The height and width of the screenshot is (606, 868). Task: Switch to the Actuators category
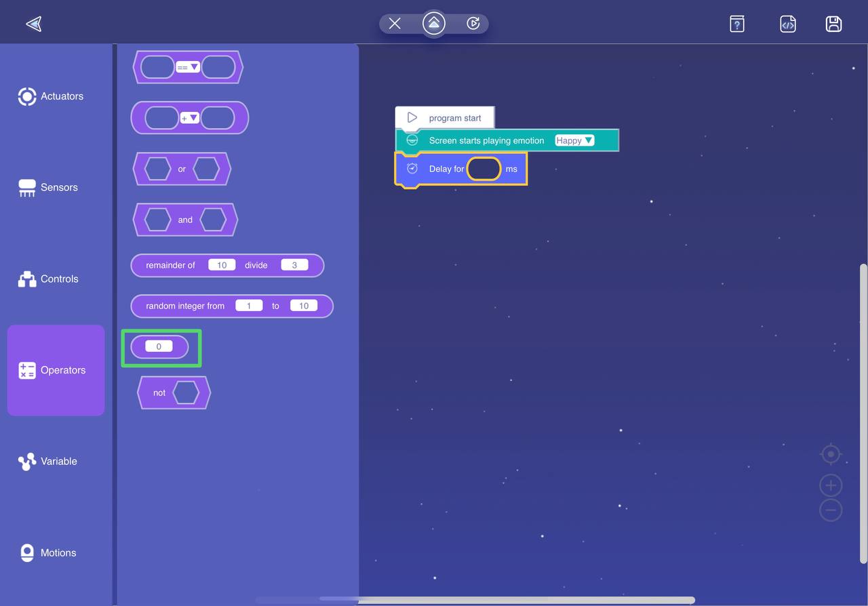pos(52,96)
